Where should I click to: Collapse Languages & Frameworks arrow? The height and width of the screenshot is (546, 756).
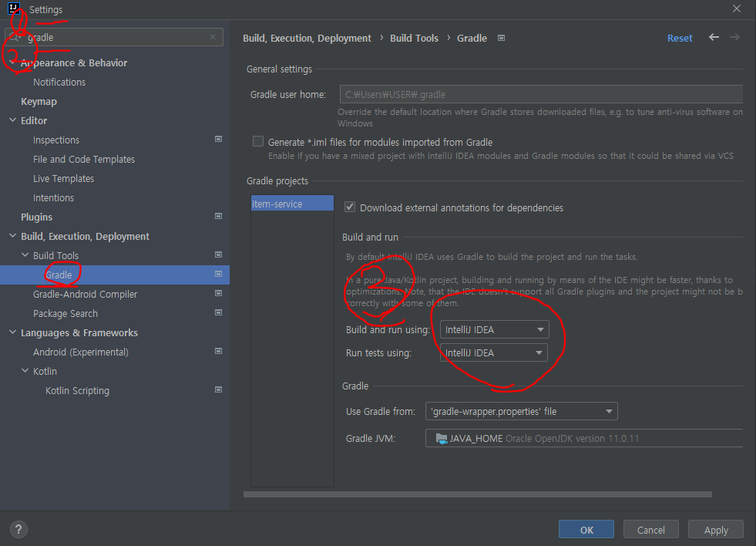(x=12, y=332)
